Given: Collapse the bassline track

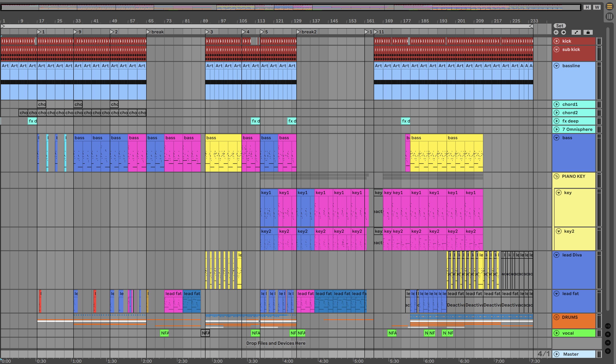Looking at the screenshot, I should pos(557,65).
